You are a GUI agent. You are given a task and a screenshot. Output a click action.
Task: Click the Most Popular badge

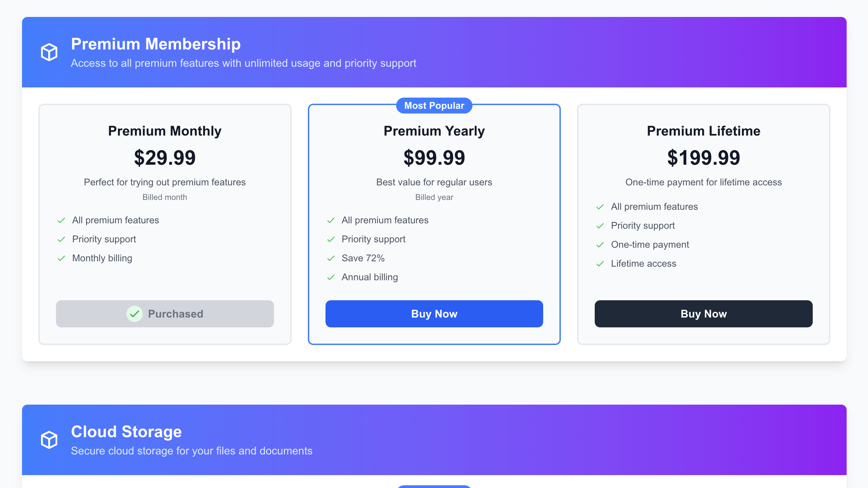point(434,106)
